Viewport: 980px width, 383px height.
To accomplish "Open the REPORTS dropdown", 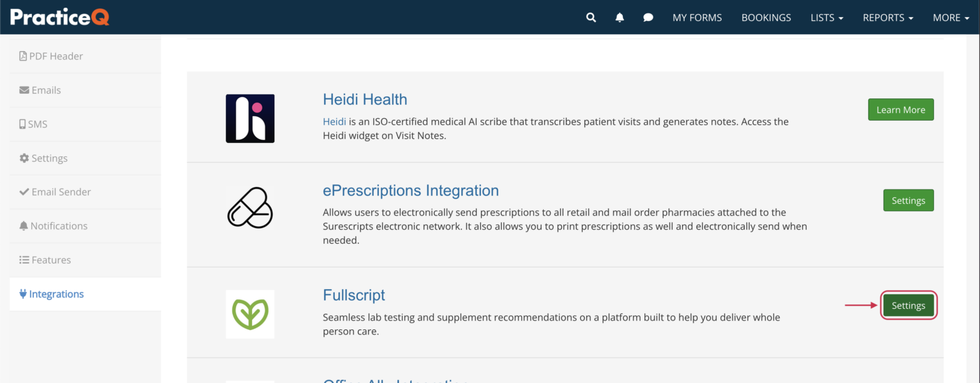I will [x=887, y=18].
